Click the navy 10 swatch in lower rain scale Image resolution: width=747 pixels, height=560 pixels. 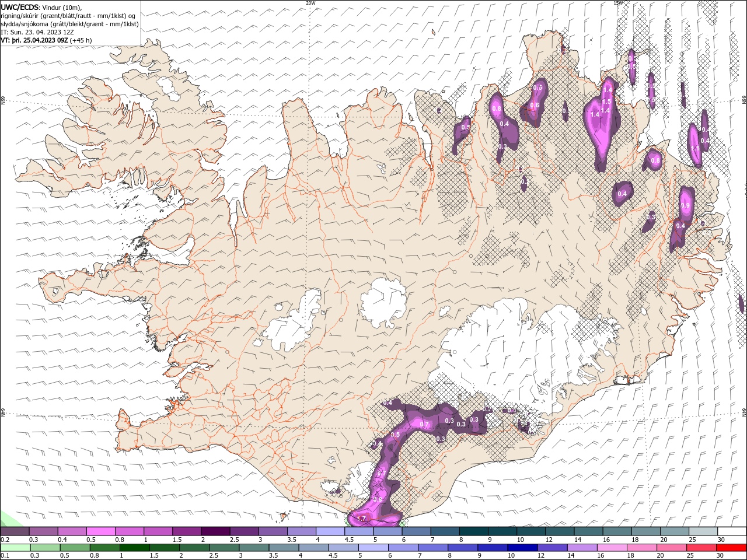[522, 548]
